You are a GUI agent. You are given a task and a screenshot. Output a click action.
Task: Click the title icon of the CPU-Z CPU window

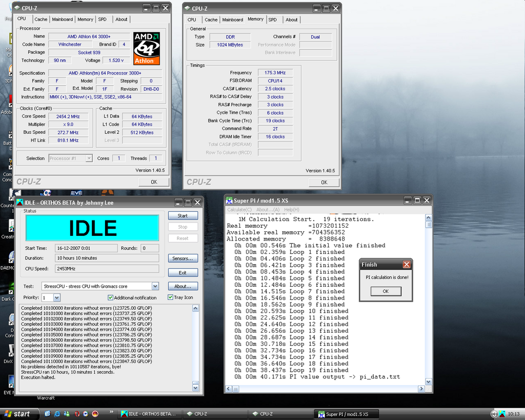pos(17,8)
